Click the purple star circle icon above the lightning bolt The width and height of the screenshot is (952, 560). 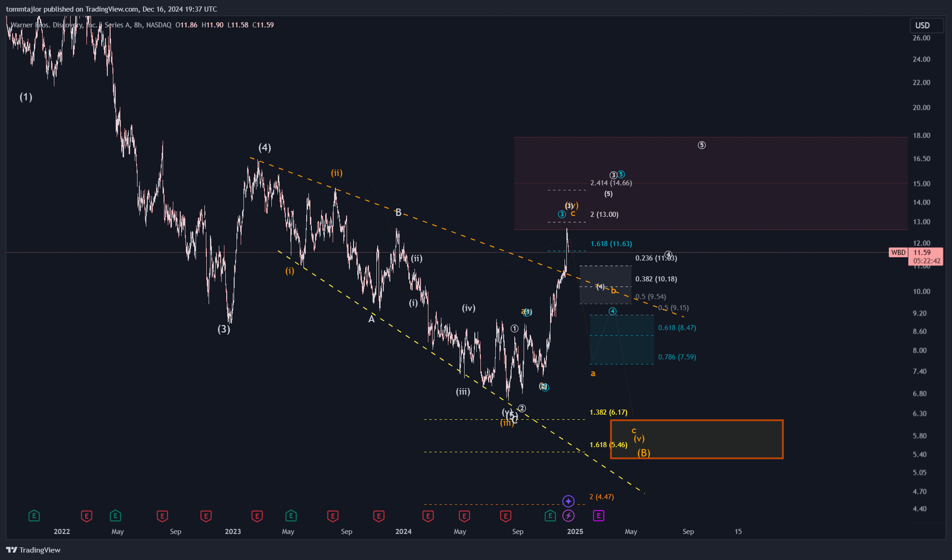pos(568,501)
